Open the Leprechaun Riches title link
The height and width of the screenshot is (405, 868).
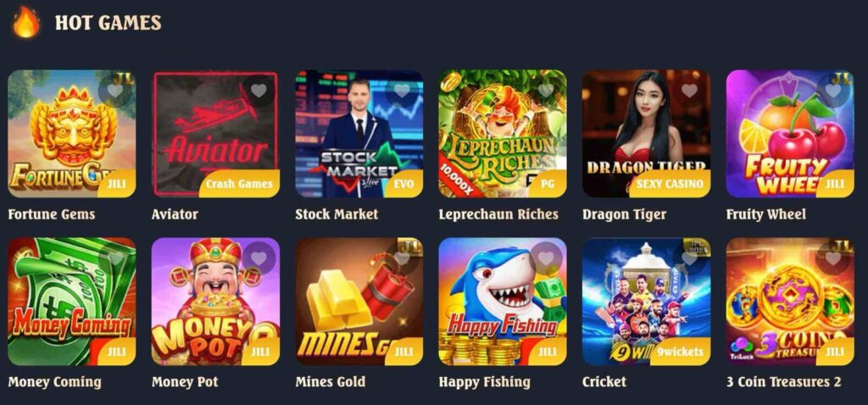point(498,214)
